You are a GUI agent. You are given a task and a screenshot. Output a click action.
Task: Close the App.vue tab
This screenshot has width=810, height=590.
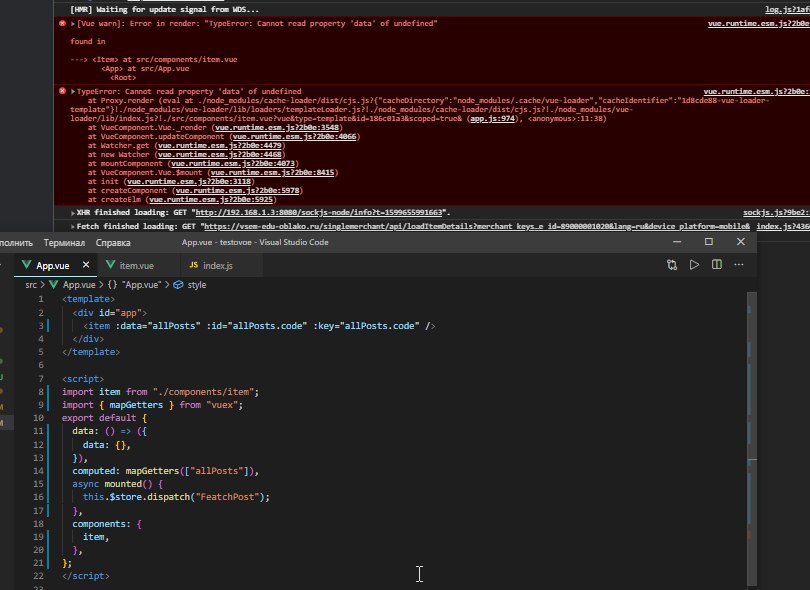coord(86,265)
